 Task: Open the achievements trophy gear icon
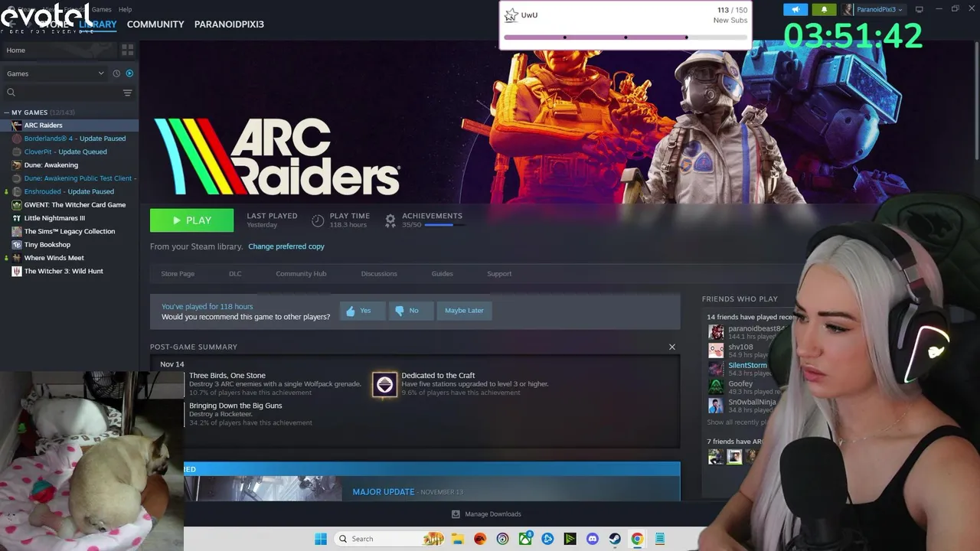click(390, 220)
